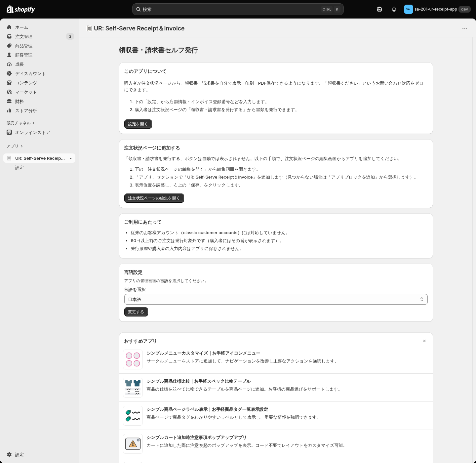Click the 成長 gauge icon
Image resolution: width=476 pixels, height=463 pixels.
(x=9, y=64)
